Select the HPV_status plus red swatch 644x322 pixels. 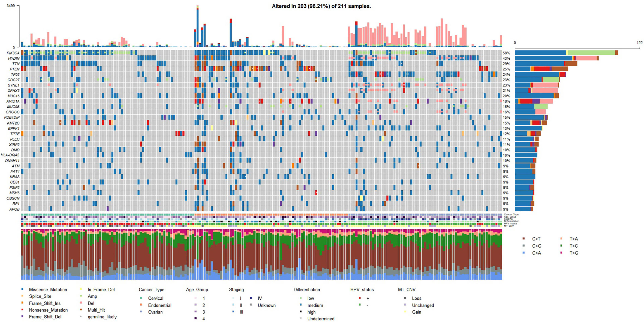click(360, 298)
